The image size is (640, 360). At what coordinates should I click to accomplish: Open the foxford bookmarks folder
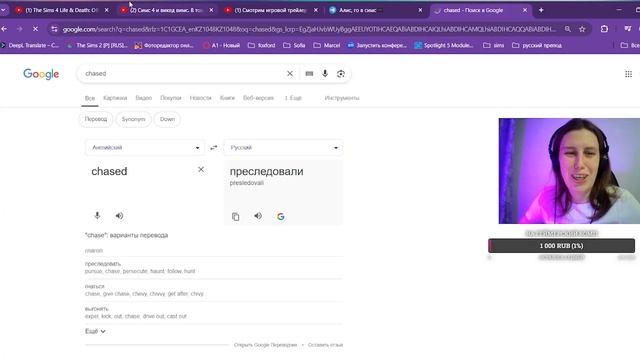pos(262,45)
